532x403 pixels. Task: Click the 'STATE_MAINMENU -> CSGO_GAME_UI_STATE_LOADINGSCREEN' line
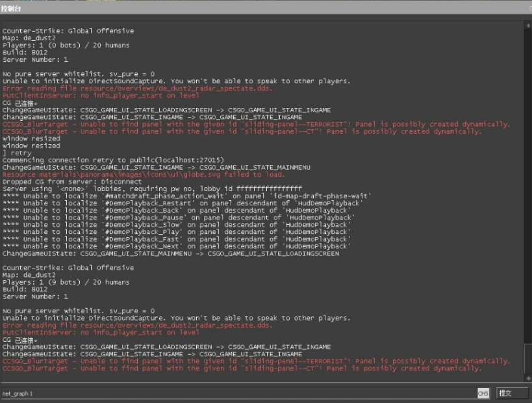tap(171, 253)
